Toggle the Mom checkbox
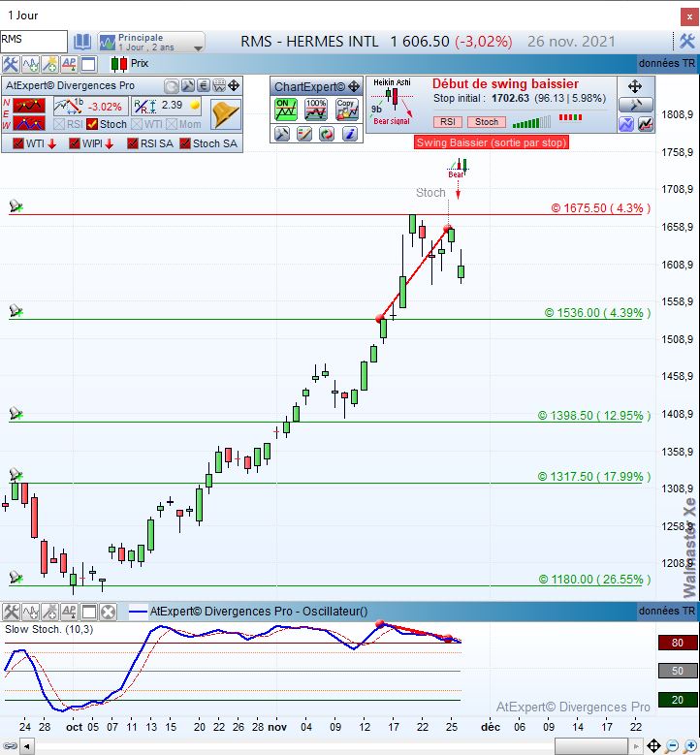Viewport: 700px width, 755px height. (x=172, y=124)
